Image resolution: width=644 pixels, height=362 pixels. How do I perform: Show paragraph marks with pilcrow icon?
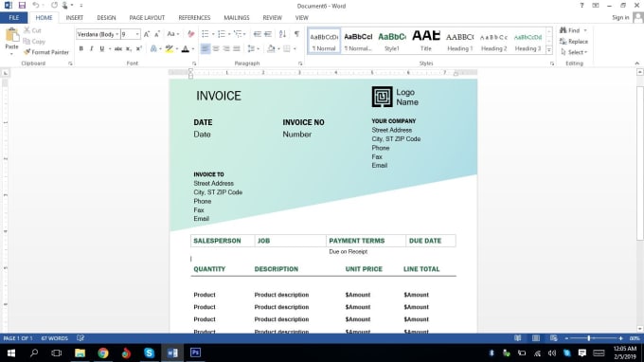click(x=296, y=34)
